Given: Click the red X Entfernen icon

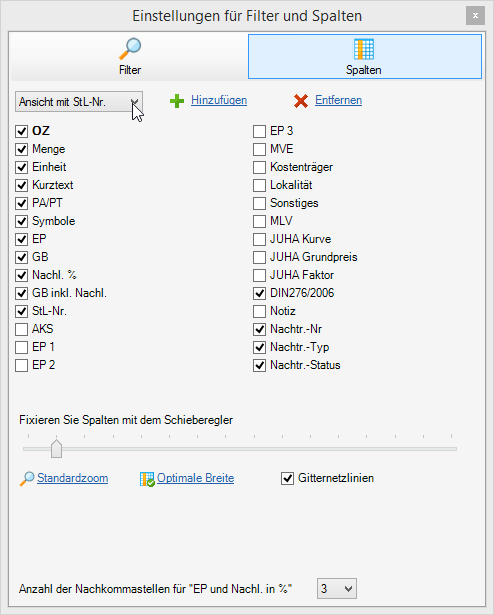Looking at the screenshot, I should point(301,101).
